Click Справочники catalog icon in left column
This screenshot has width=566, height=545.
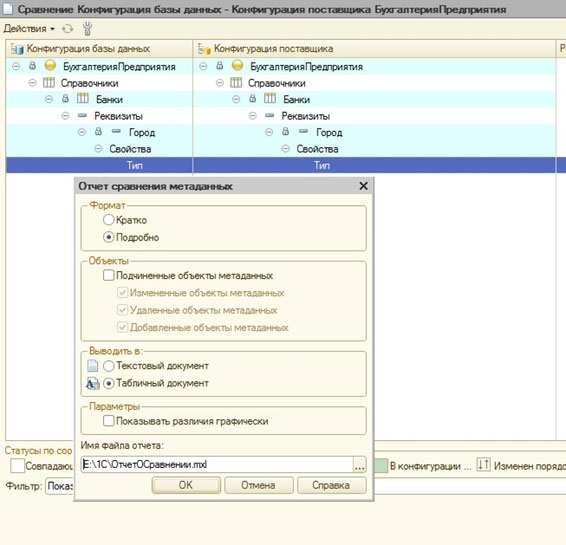click(x=49, y=83)
